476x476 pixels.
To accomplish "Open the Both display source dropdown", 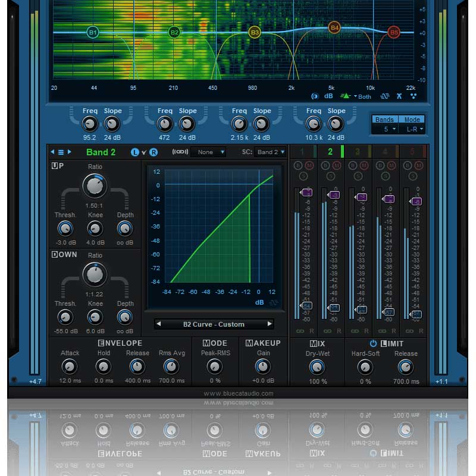I will (363, 96).
